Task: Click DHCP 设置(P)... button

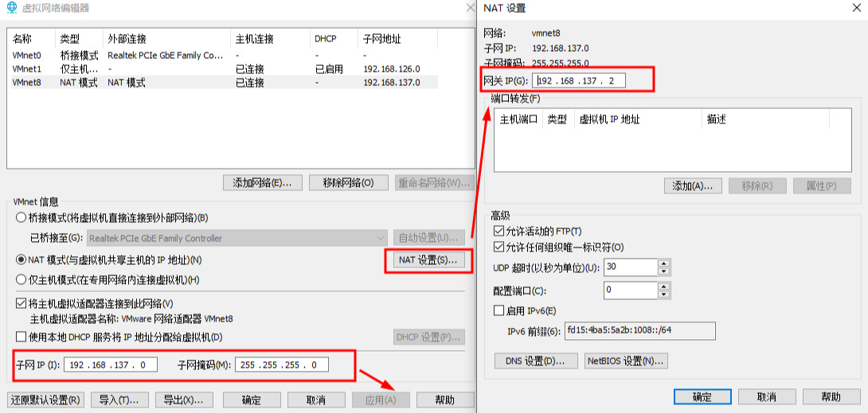Action: tap(429, 337)
